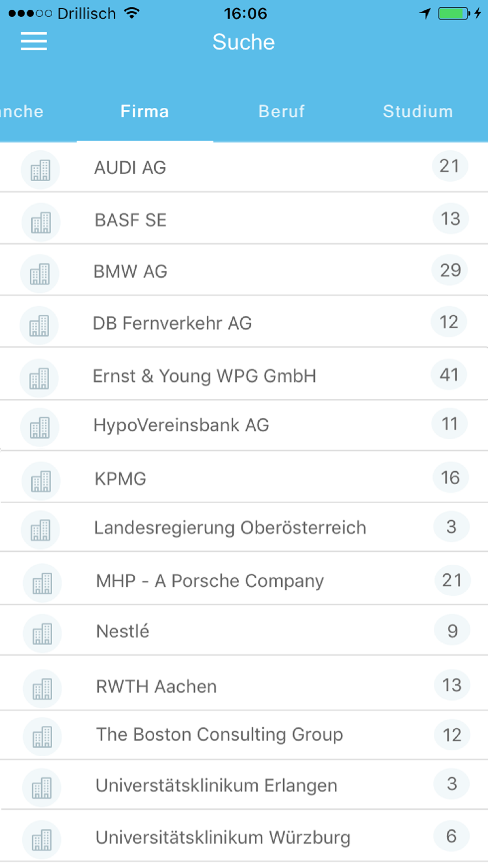Image resolution: width=488 pixels, height=868 pixels.
Task: Open Ernst & Young WPG GmbH entry
Action: tap(244, 374)
